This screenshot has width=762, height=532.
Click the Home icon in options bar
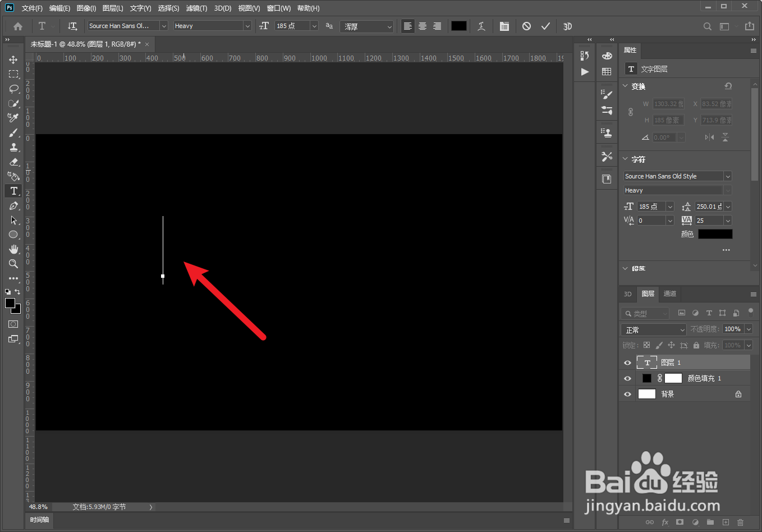(x=18, y=26)
